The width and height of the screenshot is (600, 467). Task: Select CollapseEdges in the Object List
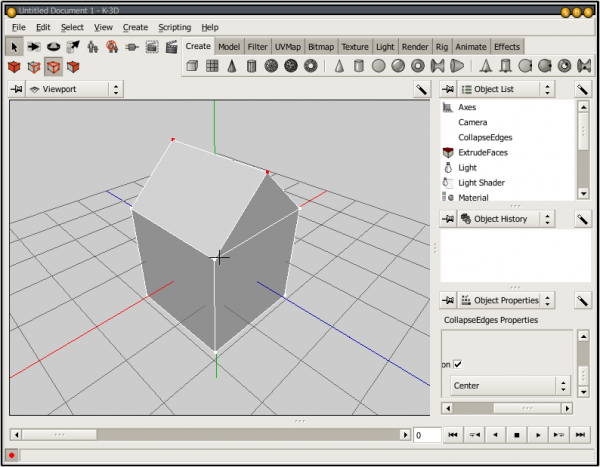(485, 137)
